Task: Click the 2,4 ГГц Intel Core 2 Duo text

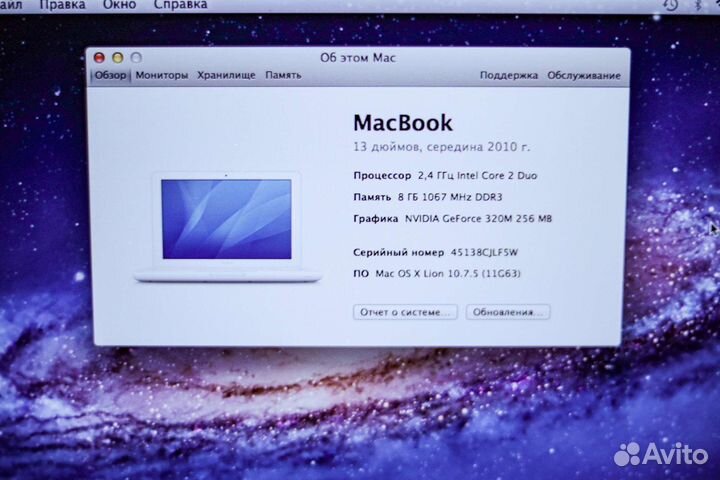Action: pos(478,175)
